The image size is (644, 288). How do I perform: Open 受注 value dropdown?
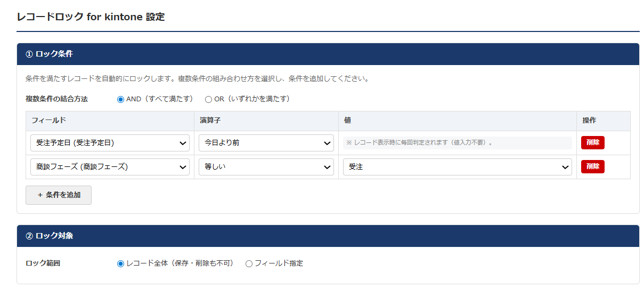(x=458, y=167)
